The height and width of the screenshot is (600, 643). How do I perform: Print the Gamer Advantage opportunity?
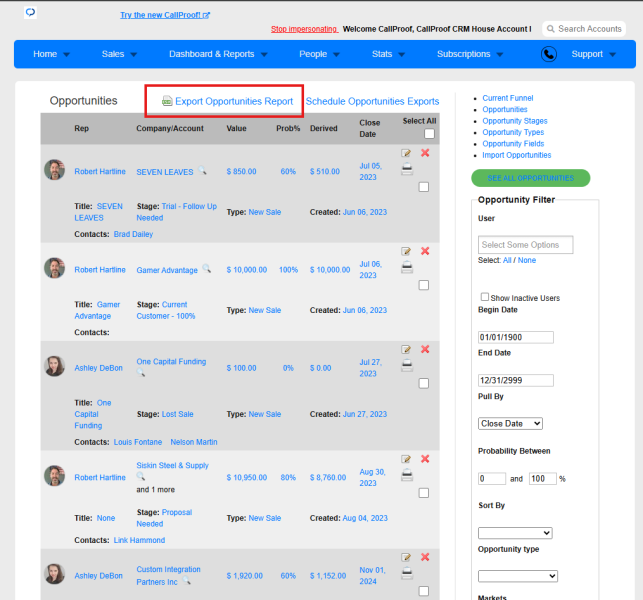tap(407, 267)
